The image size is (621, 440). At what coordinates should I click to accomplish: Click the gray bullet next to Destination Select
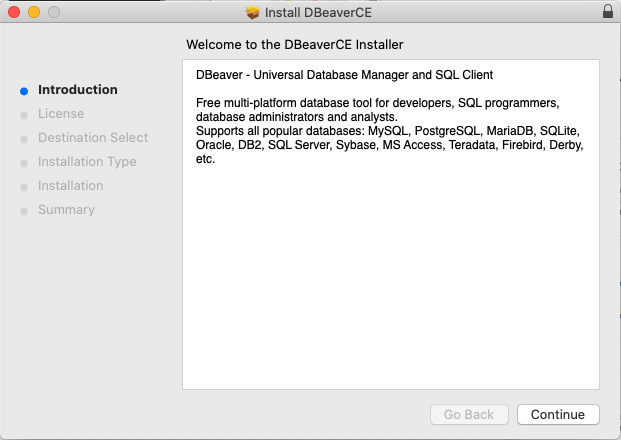24,139
